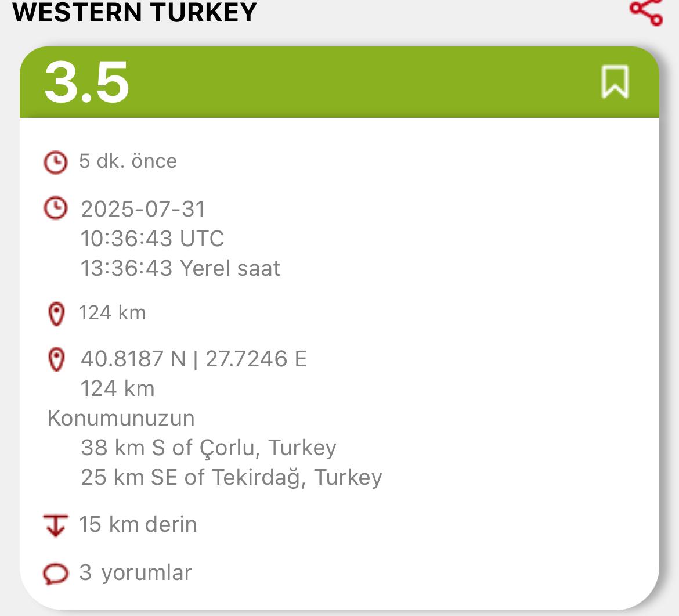Open the 3 yorumlar comments link

[135, 572]
